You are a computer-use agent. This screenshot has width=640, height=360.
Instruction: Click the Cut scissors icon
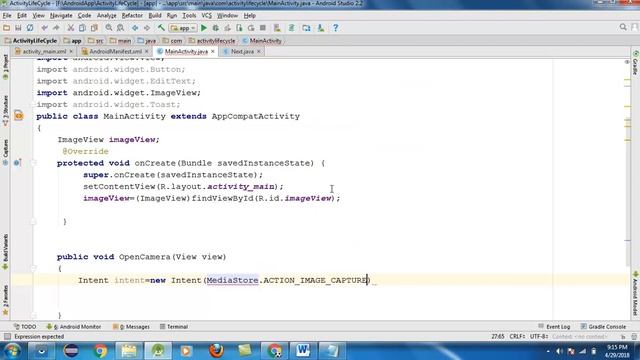click(x=71, y=28)
